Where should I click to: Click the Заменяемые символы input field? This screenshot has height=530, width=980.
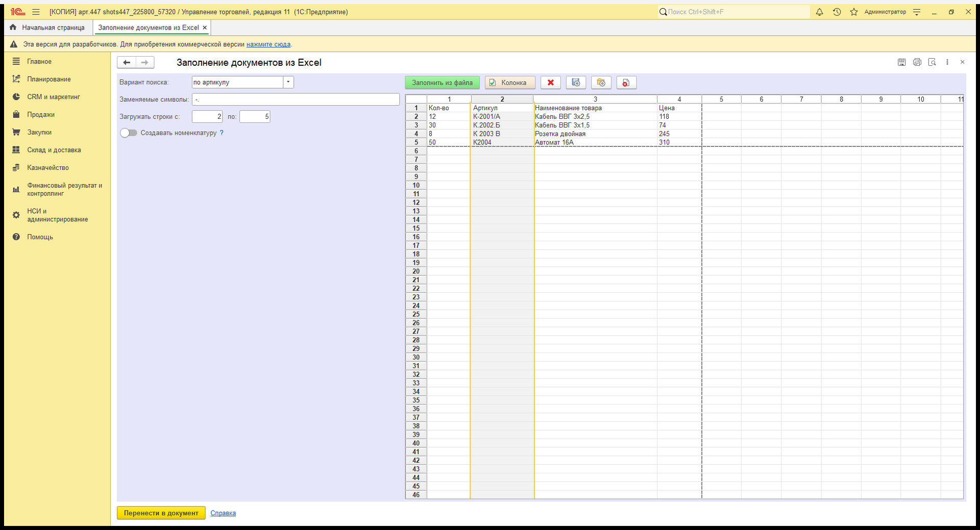click(296, 99)
